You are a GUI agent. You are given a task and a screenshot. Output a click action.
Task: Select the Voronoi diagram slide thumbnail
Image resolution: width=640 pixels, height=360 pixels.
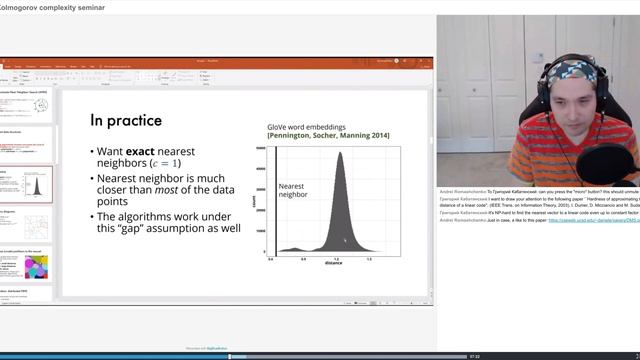click(25, 224)
